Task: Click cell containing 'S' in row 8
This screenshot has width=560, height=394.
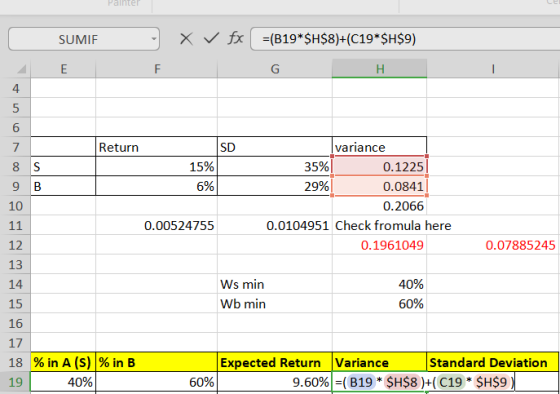Action: (x=63, y=166)
